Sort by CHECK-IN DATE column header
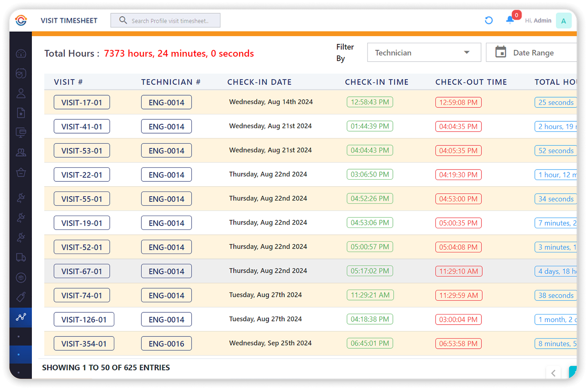The height and width of the screenshot is (390, 588). coord(259,82)
